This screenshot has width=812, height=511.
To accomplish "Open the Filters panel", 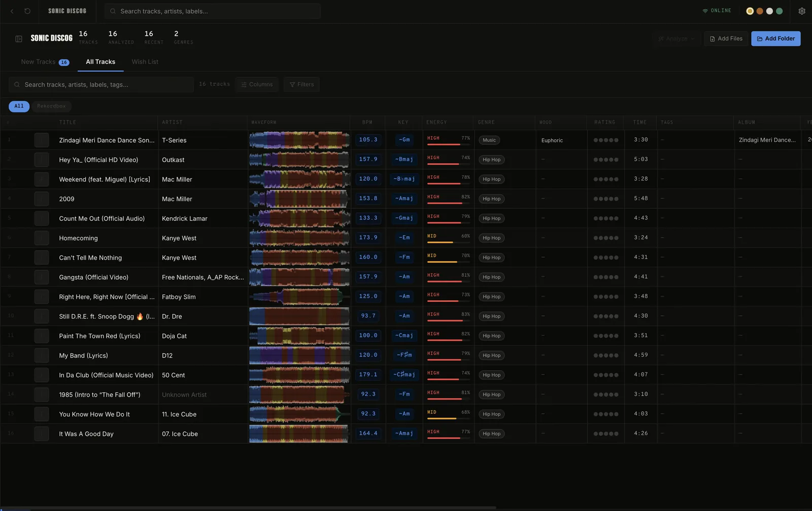I will (301, 85).
